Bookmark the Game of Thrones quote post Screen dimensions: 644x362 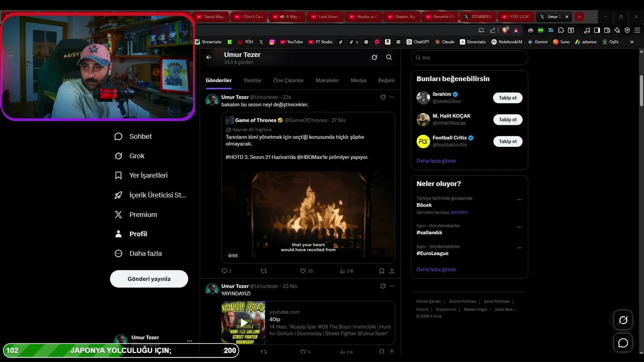tap(382, 271)
